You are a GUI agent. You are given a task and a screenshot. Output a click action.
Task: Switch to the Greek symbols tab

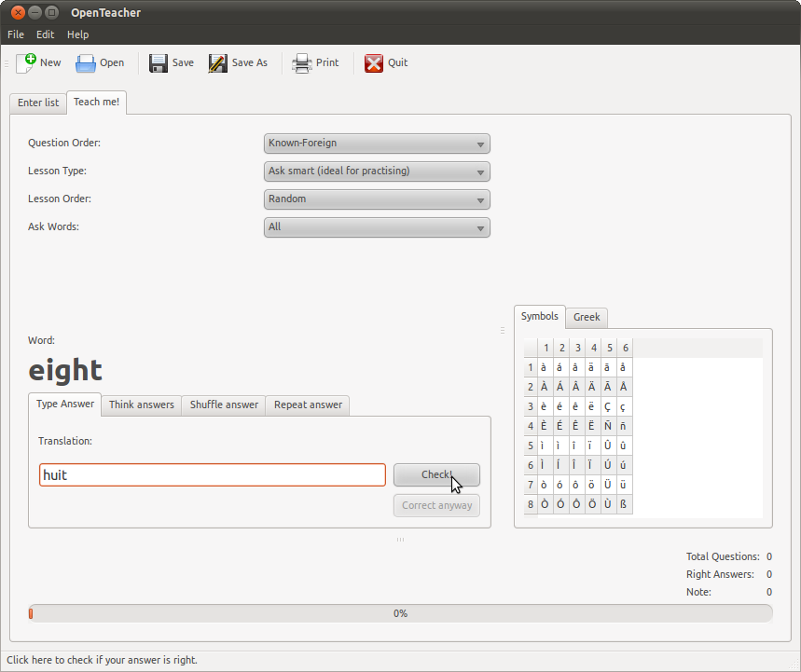(587, 317)
